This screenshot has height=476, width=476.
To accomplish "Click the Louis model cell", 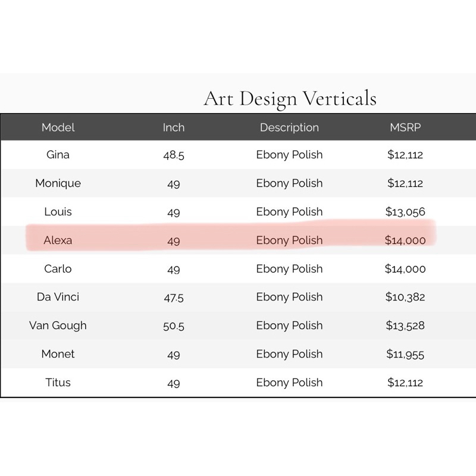I will click(x=58, y=212).
